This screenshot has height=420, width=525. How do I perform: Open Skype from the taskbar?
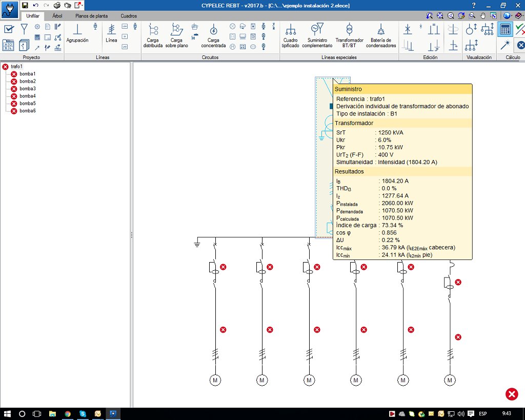83,414
